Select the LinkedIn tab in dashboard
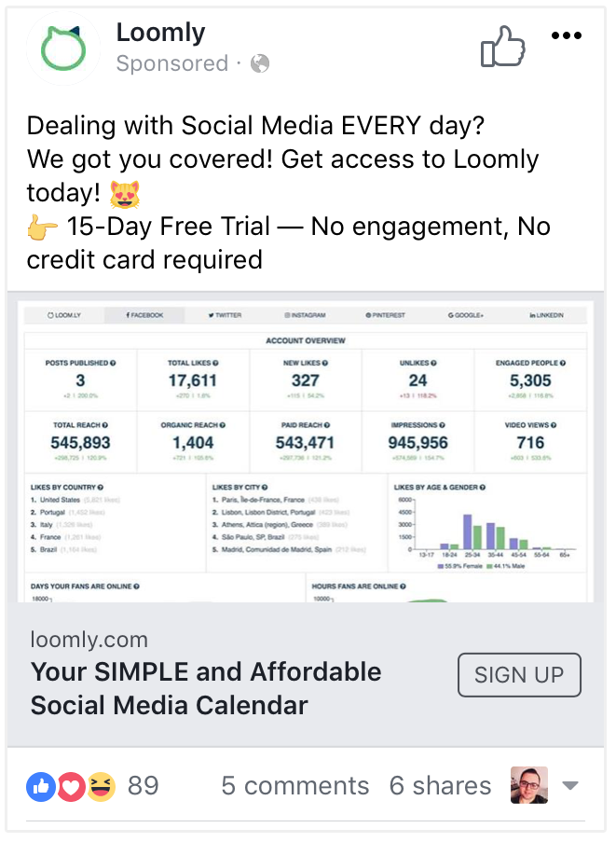 (546, 315)
